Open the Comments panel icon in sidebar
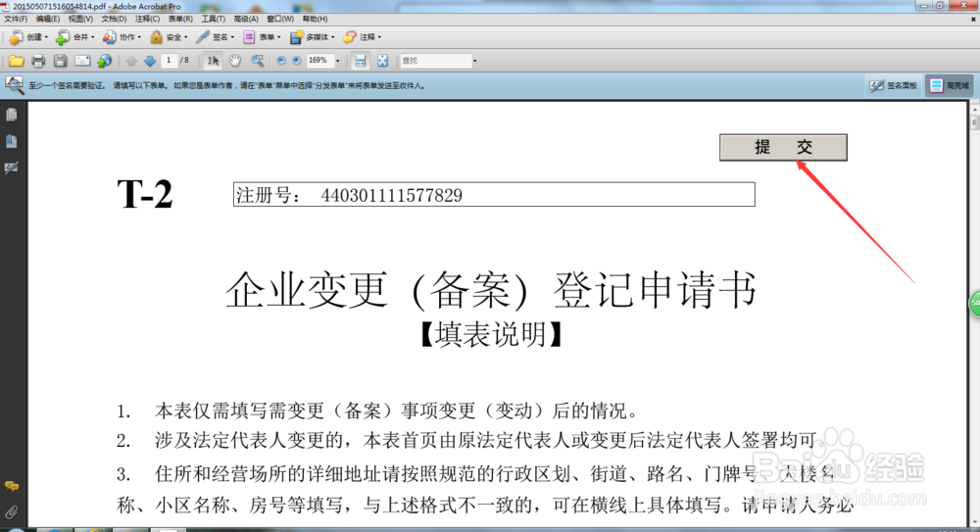The height and width of the screenshot is (532, 980). pyautogui.click(x=11, y=486)
